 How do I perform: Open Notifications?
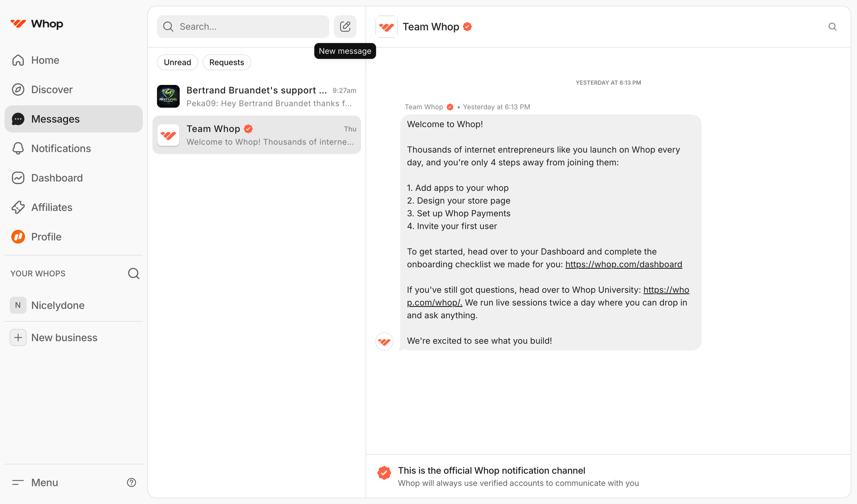tap(74, 148)
